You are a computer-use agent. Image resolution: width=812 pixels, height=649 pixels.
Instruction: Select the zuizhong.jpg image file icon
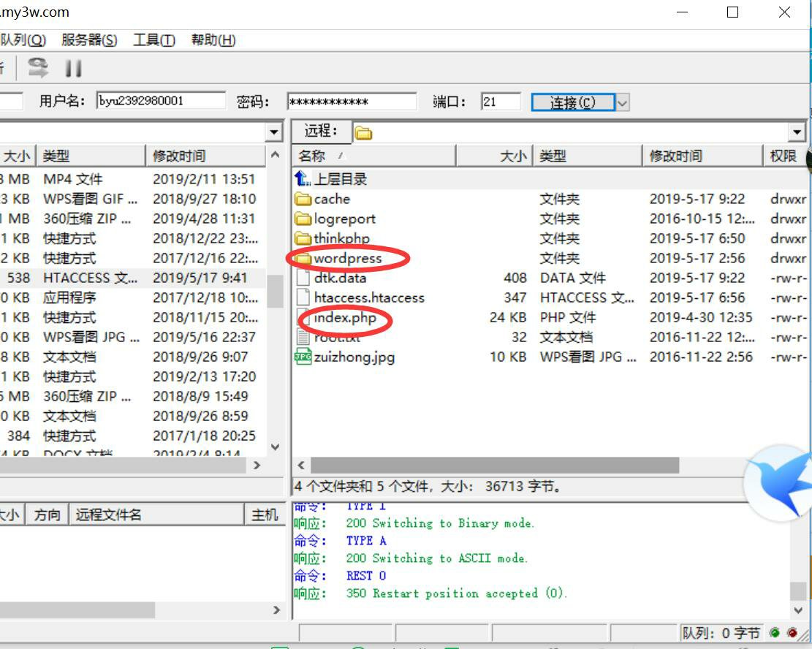pos(305,357)
